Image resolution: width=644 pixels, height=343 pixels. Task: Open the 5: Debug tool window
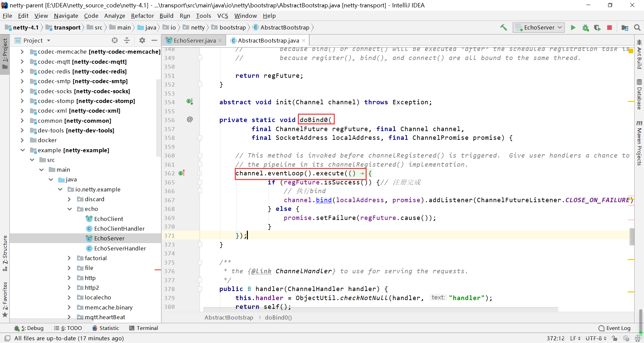click(29, 328)
